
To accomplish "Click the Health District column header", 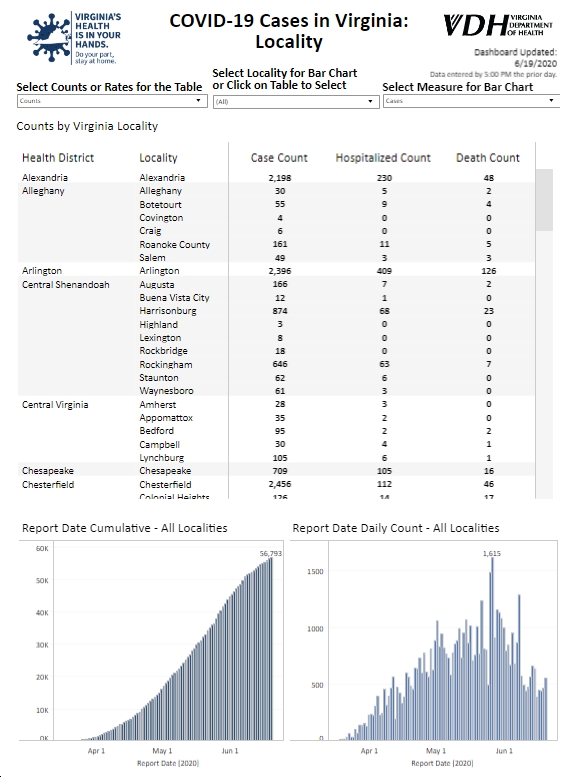I will coord(58,158).
